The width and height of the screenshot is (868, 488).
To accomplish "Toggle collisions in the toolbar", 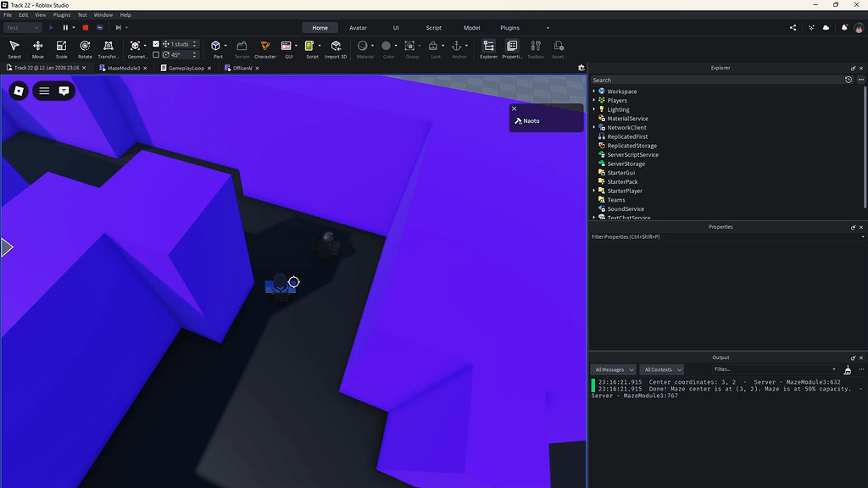I will click(136, 47).
